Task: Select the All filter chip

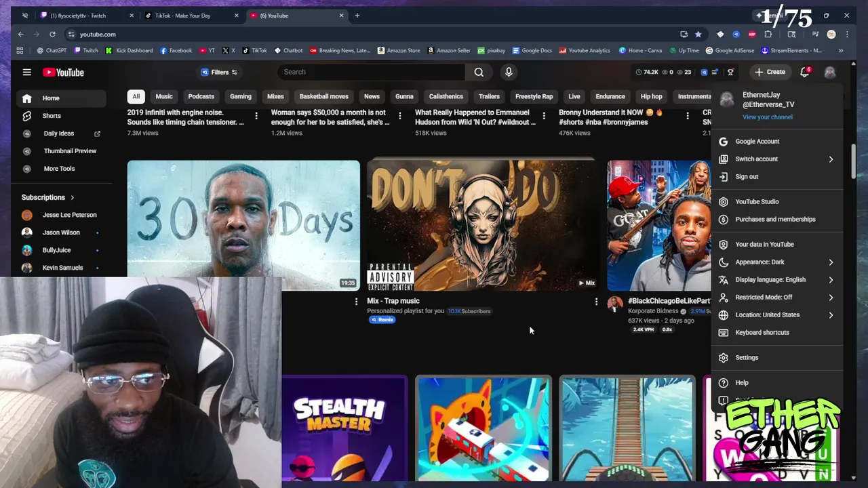Action: pos(136,96)
